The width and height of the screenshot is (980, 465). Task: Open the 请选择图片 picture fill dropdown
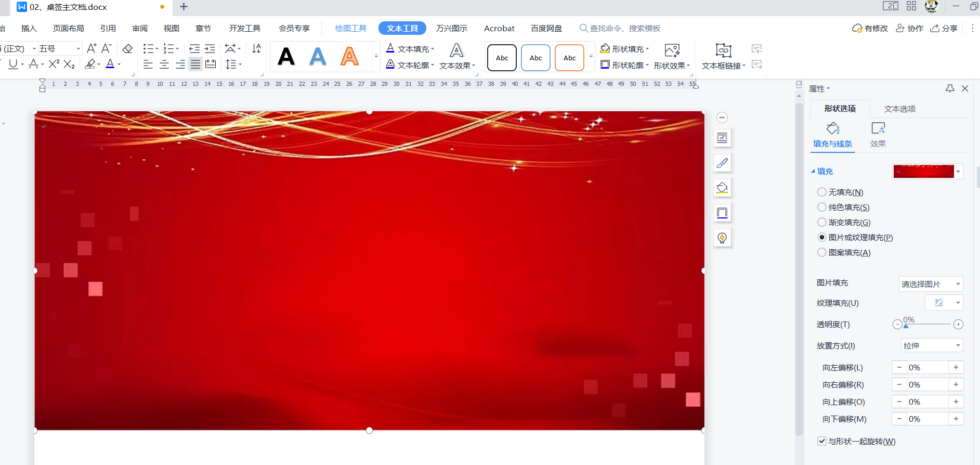[x=931, y=284]
